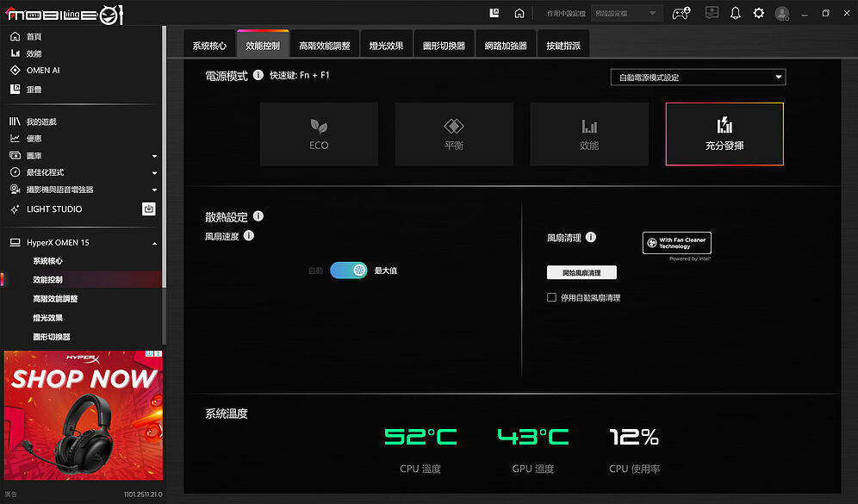Click the sidebar vertical scrollbar
This screenshot has width=858, height=504.
coord(165,156)
